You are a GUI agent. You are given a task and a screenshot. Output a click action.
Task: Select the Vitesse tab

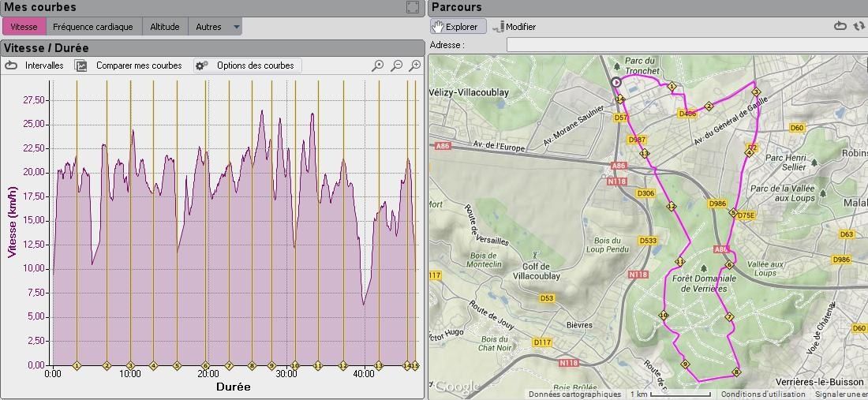24,27
